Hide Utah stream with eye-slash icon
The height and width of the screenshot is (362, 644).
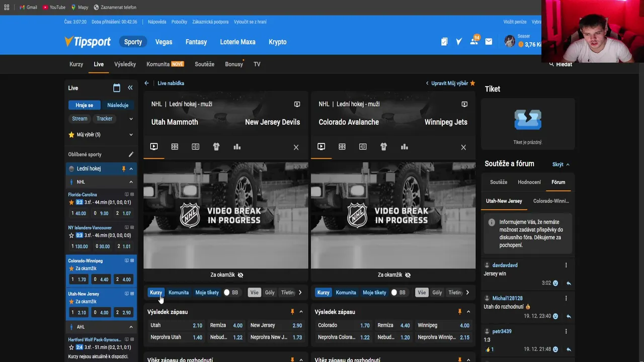(x=240, y=275)
